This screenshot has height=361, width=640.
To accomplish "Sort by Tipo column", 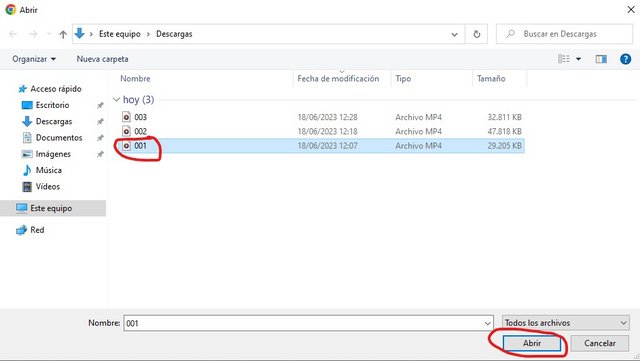I will tap(403, 78).
